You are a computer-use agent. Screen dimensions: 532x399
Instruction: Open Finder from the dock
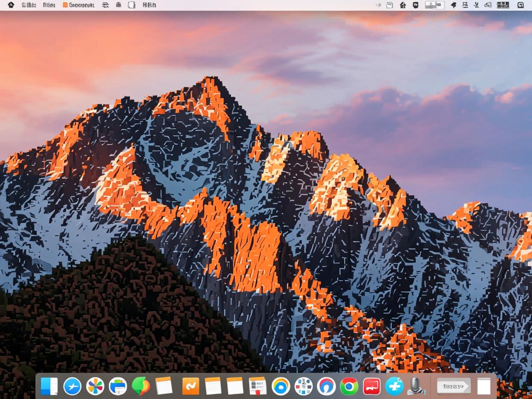[49, 386]
